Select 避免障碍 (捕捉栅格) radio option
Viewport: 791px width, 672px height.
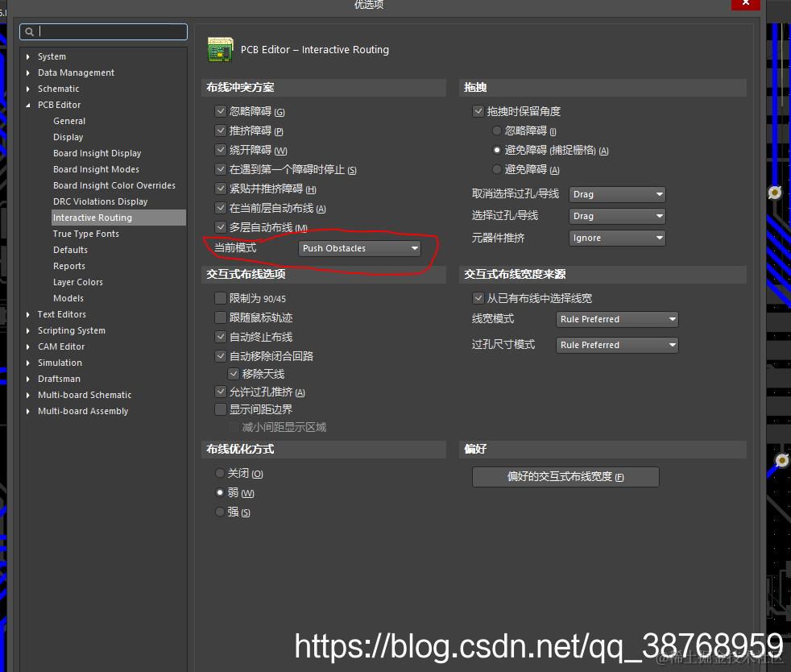tap(497, 150)
